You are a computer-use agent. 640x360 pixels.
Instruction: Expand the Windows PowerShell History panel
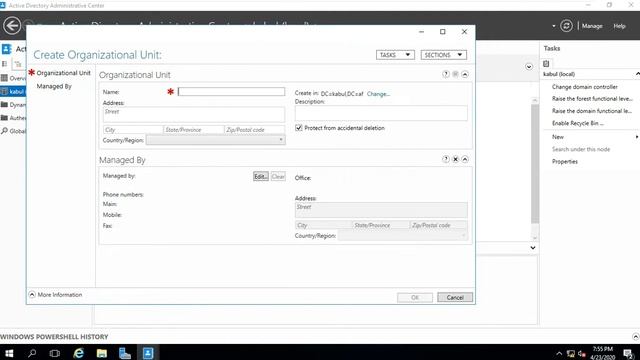pyautogui.click(x=636, y=337)
